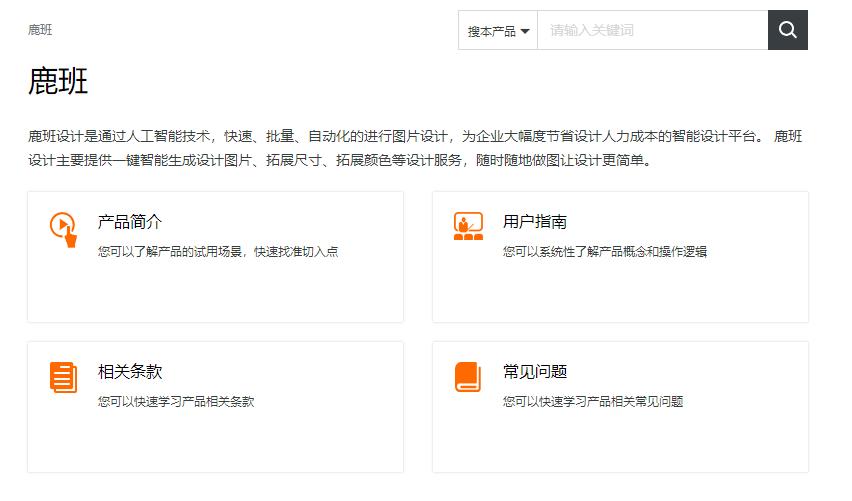Image resolution: width=852 pixels, height=501 pixels.
Task: Click the 产品简介 play-pointer icon
Action: click(64, 229)
